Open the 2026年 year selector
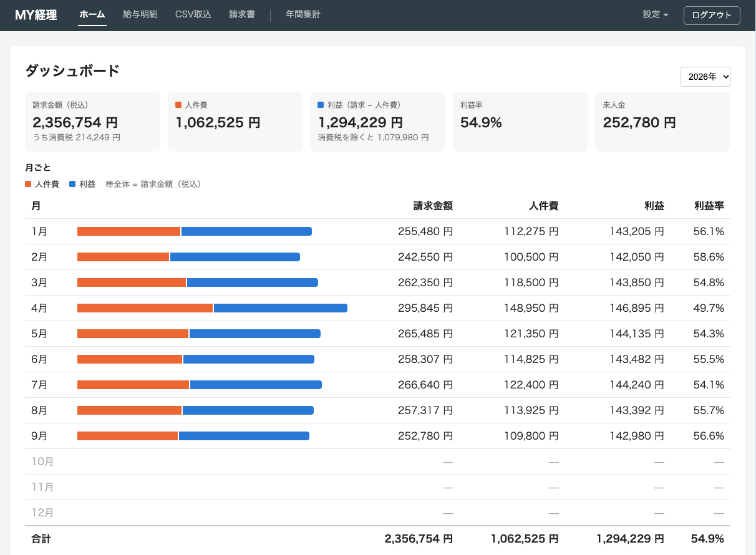The height and width of the screenshot is (555, 756). point(705,77)
